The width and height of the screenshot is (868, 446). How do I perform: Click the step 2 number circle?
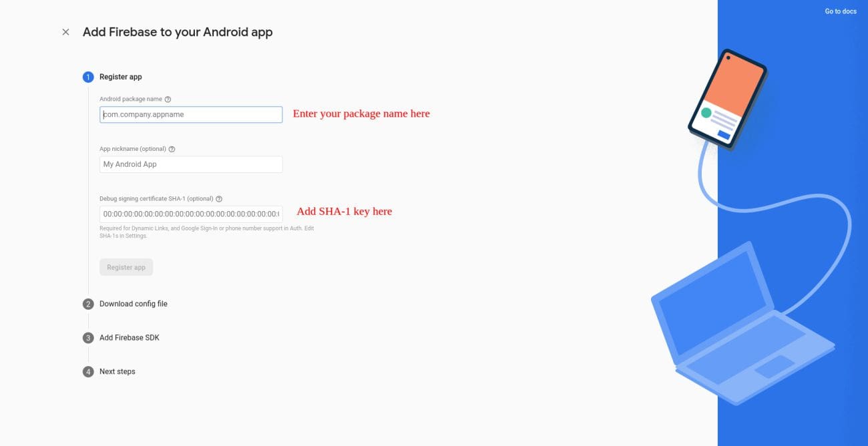tap(88, 304)
